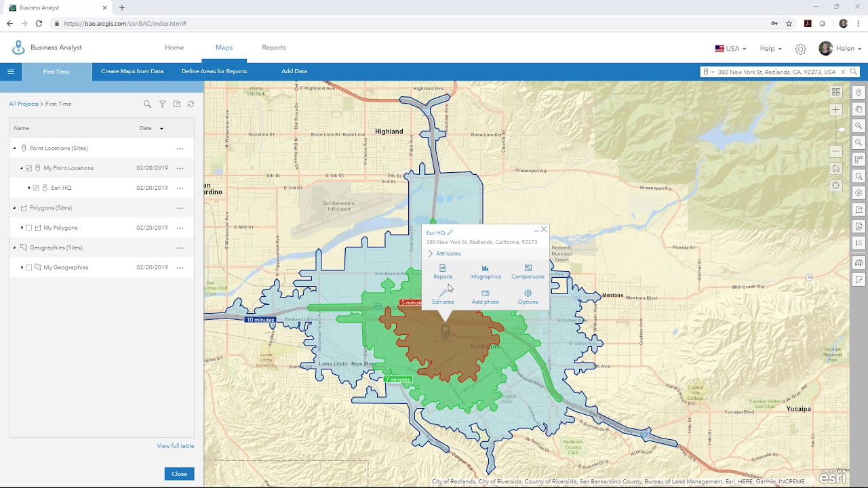Click the Close button in project panel

tap(179, 474)
